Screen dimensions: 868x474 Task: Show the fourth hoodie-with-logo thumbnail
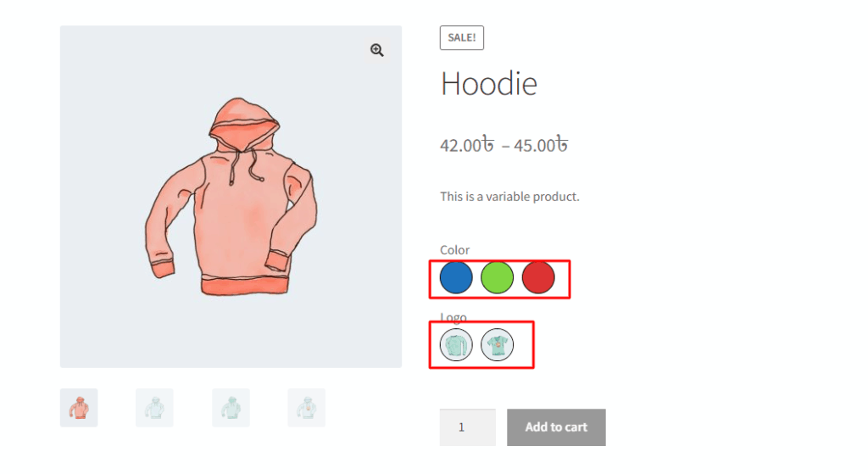click(x=306, y=408)
